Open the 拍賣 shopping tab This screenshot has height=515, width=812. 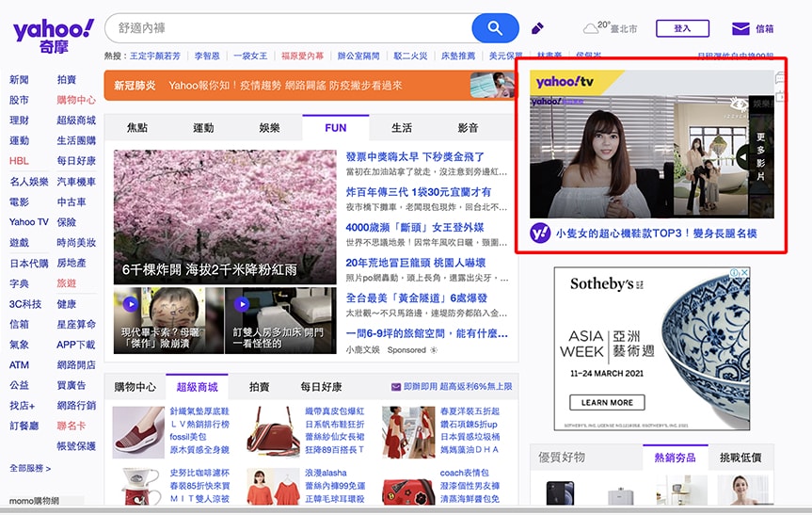(259, 387)
